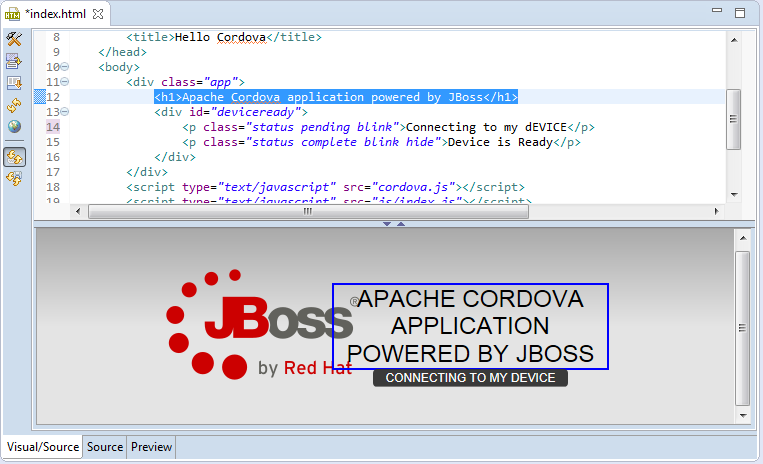The image size is (763, 464).
Task: Click source pane scroll down arrow
Action: click(734, 195)
